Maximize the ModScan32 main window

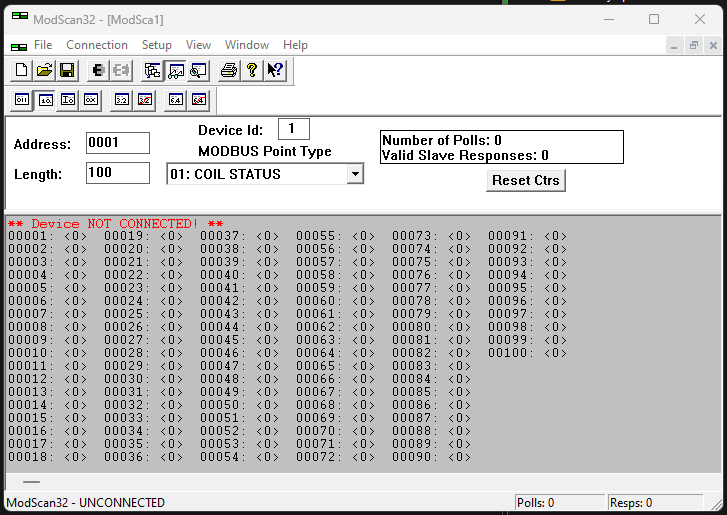(x=654, y=19)
